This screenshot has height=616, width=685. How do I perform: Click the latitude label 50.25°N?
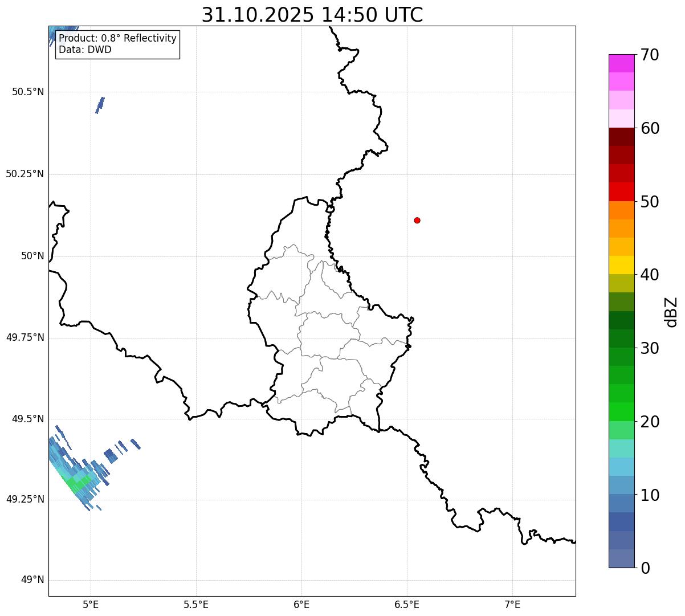[25, 174]
